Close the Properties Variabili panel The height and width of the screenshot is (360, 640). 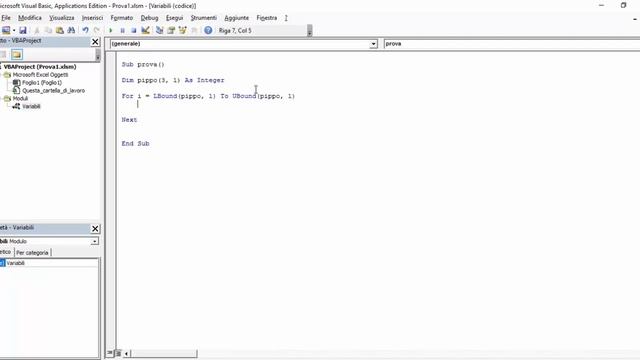pos(95,229)
